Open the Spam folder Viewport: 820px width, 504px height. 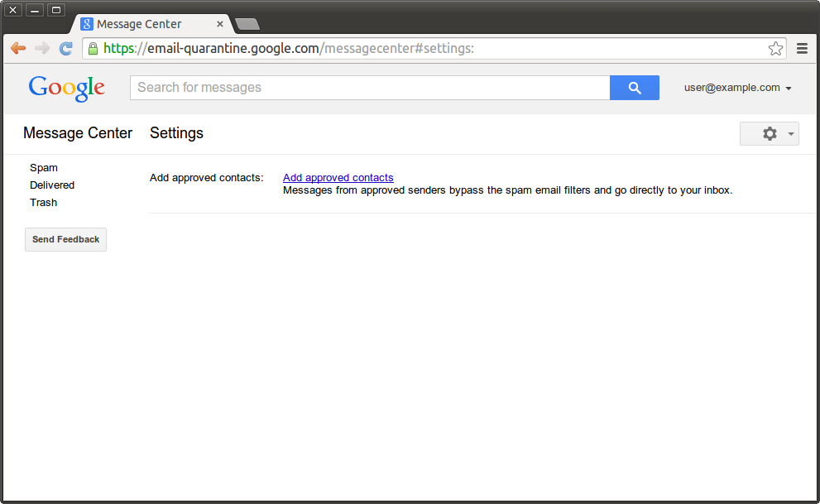[44, 168]
